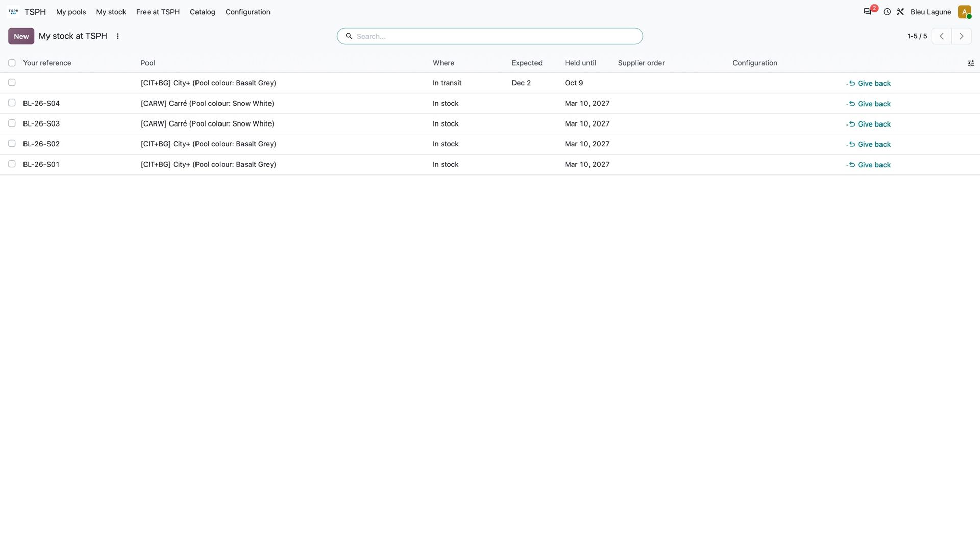
Task: Click the search magnifier icon
Action: [x=349, y=36]
